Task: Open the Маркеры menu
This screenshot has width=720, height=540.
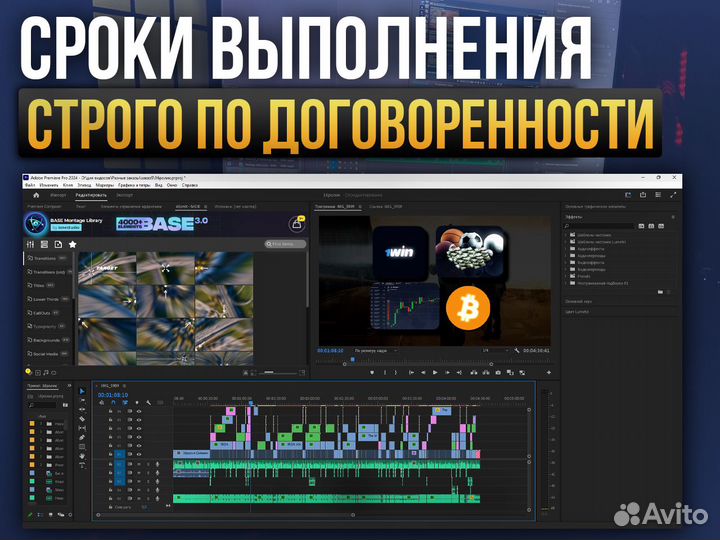Action: coord(105,185)
